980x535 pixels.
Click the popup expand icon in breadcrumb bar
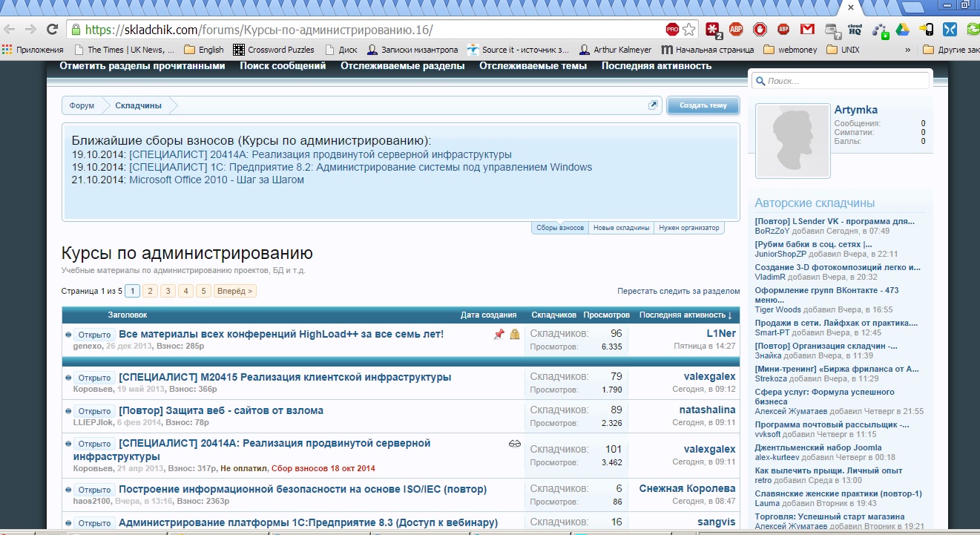tap(653, 105)
